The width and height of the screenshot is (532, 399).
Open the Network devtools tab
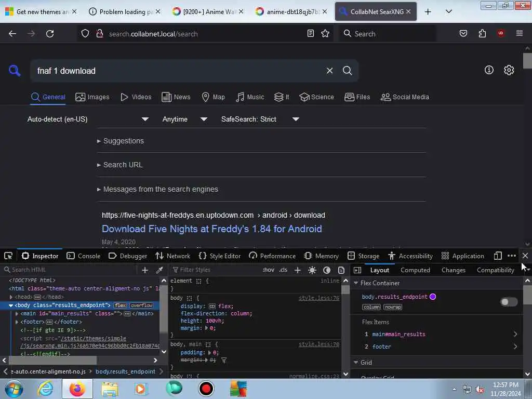point(172,256)
